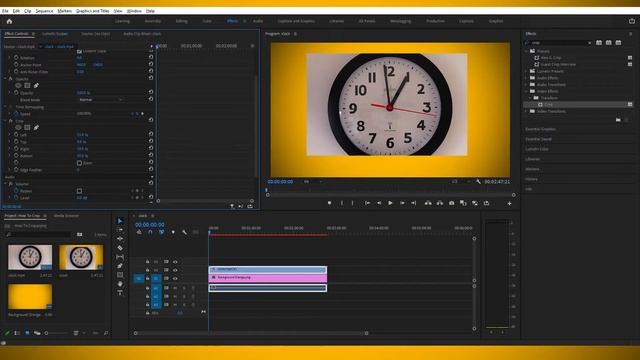
Task: Toggle Linked Selection in timeline
Action: (162, 232)
